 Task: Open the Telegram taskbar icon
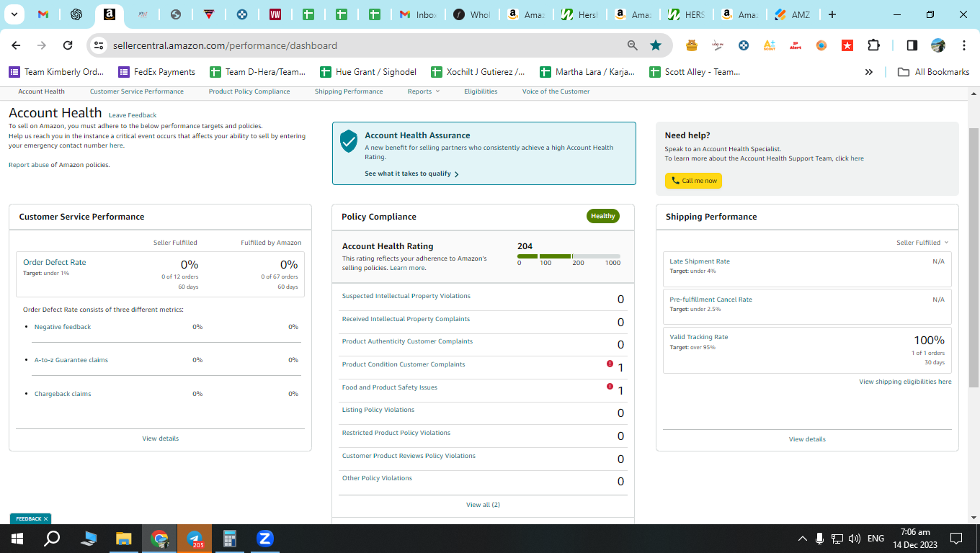pyautogui.click(x=195, y=539)
